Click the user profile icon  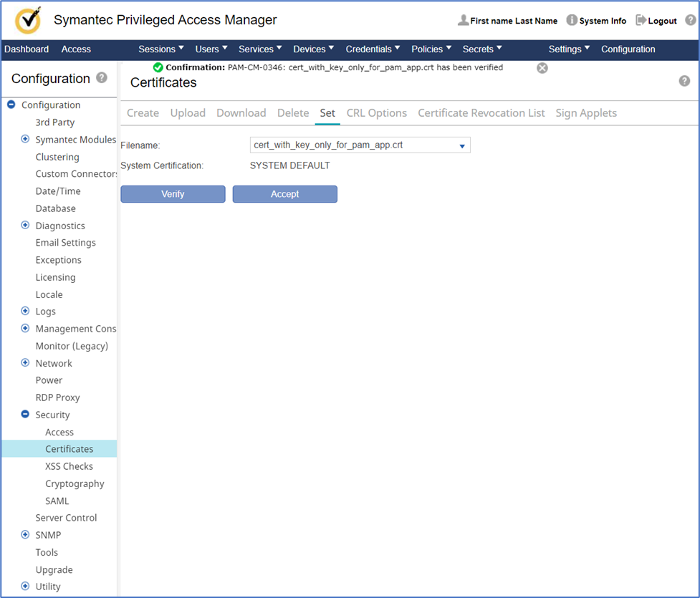(463, 21)
